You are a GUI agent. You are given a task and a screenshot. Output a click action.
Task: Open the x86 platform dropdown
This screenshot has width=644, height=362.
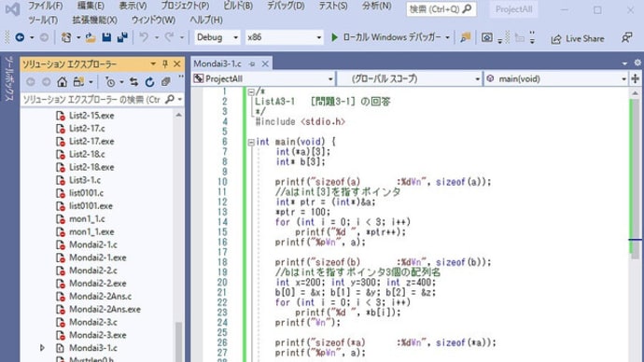coord(284,37)
